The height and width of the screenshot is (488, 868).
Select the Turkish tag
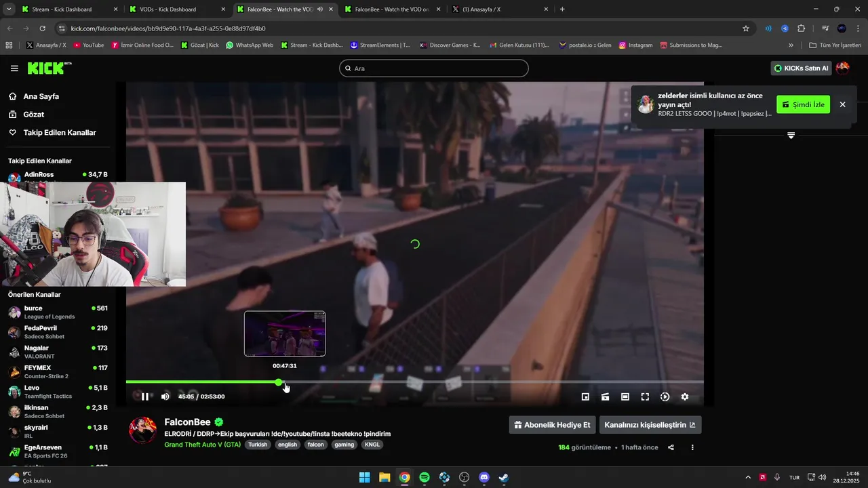(x=258, y=445)
